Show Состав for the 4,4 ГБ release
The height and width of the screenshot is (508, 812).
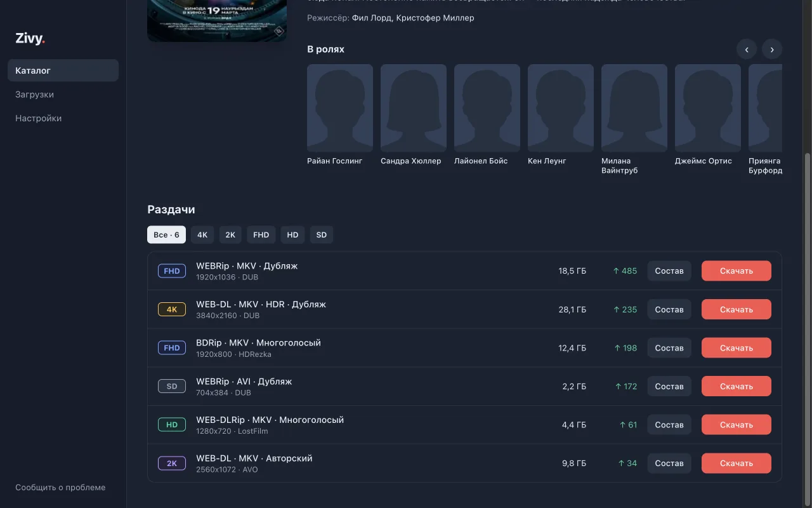(669, 425)
